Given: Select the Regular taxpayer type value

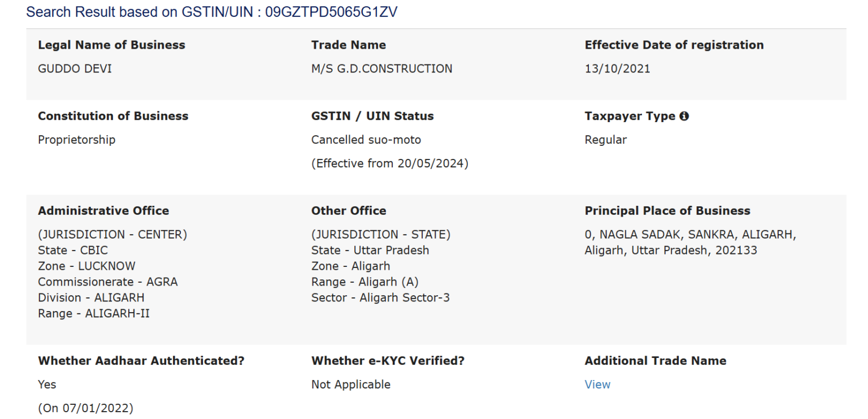Looking at the screenshot, I should tap(605, 140).
